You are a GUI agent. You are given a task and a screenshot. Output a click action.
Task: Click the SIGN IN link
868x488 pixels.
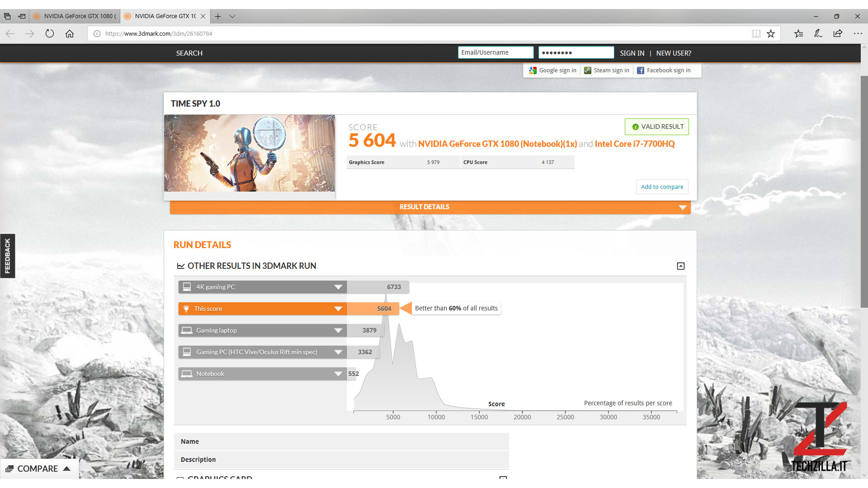pyautogui.click(x=632, y=53)
